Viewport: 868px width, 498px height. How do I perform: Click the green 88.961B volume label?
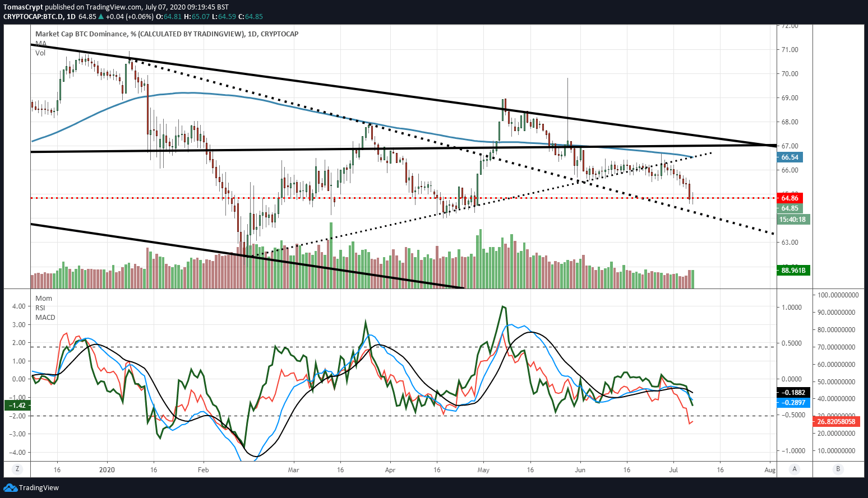[x=793, y=271]
